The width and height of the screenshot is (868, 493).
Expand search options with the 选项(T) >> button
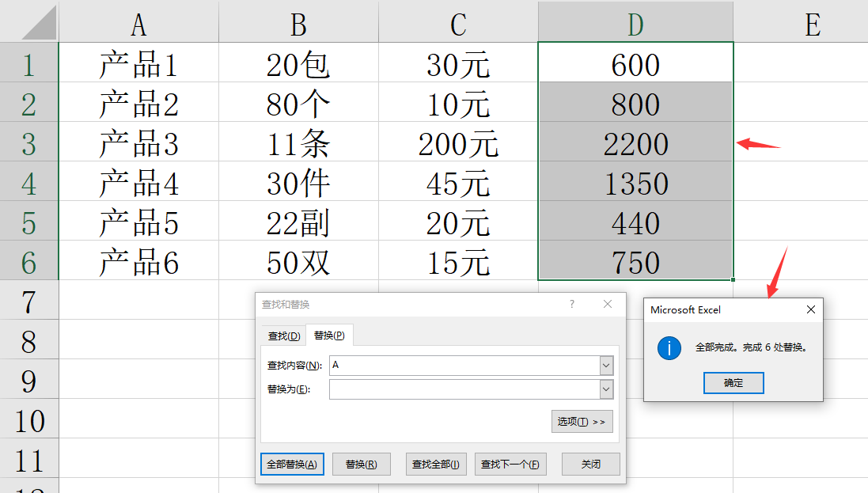pyautogui.click(x=582, y=421)
